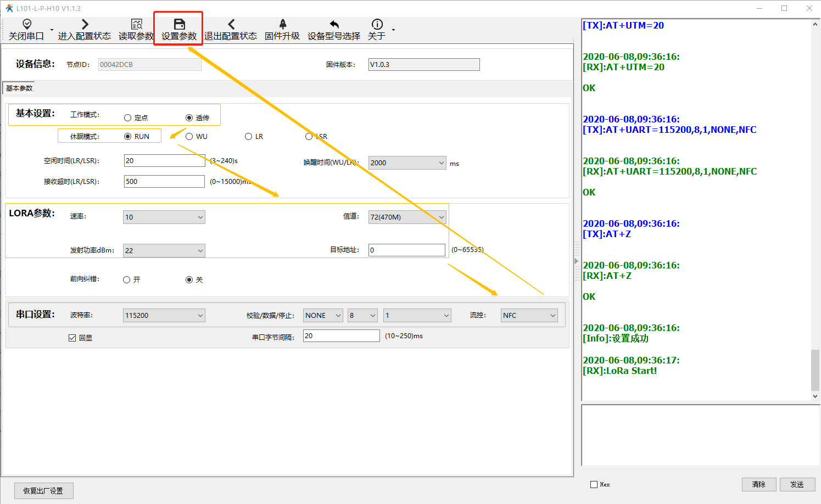Click the 关闭串口 close serial port icon
Image resolution: width=821 pixels, height=504 pixels.
26,24
